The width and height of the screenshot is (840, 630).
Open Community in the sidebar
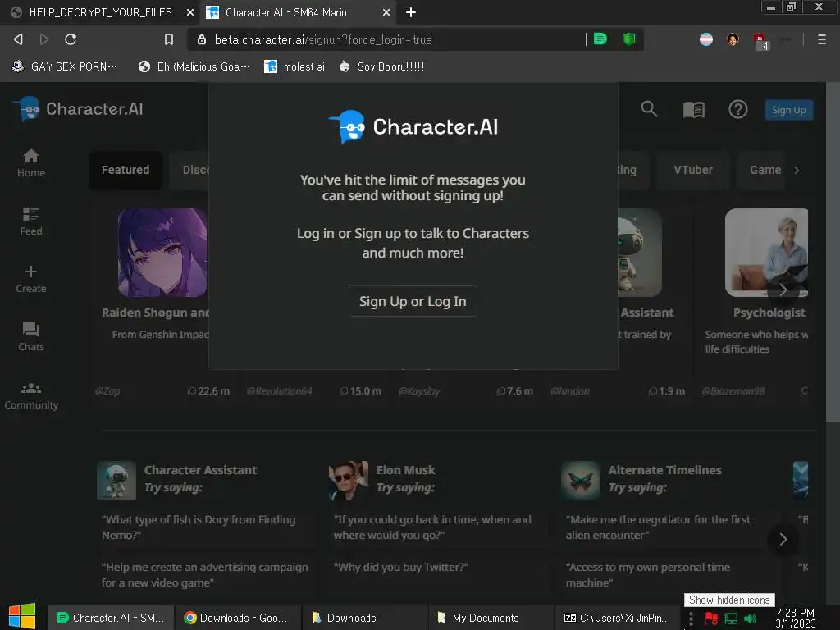click(x=31, y=396)
